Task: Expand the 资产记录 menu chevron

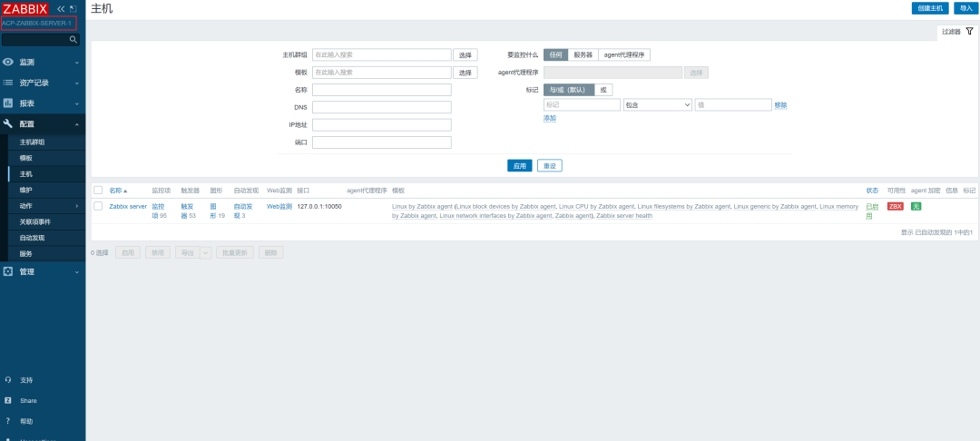Action: [77, 83]
